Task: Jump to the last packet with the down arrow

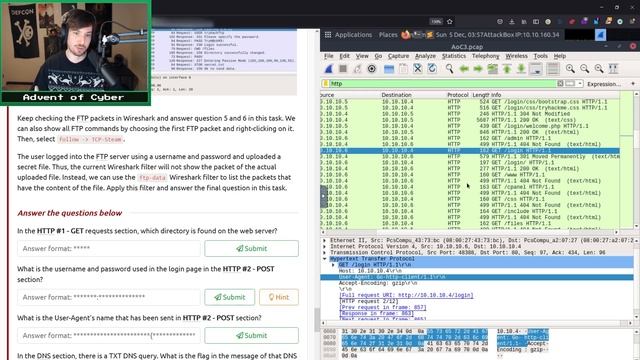Action: click(x=521, y=69)
